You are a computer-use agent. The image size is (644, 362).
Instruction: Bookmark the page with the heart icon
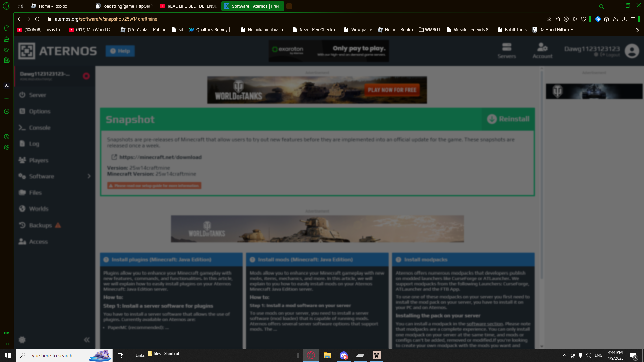[x=584, y=19]
